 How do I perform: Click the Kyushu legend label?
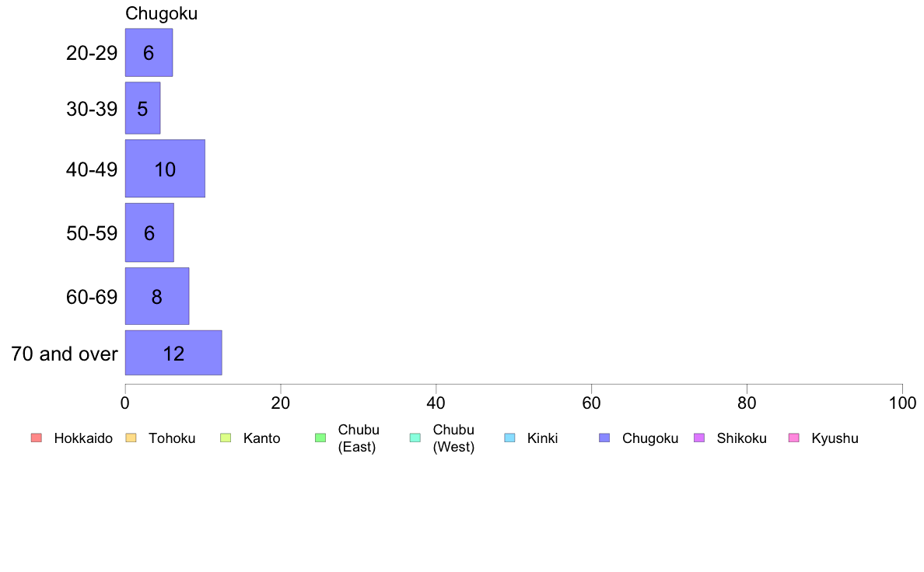pos(835,438)
